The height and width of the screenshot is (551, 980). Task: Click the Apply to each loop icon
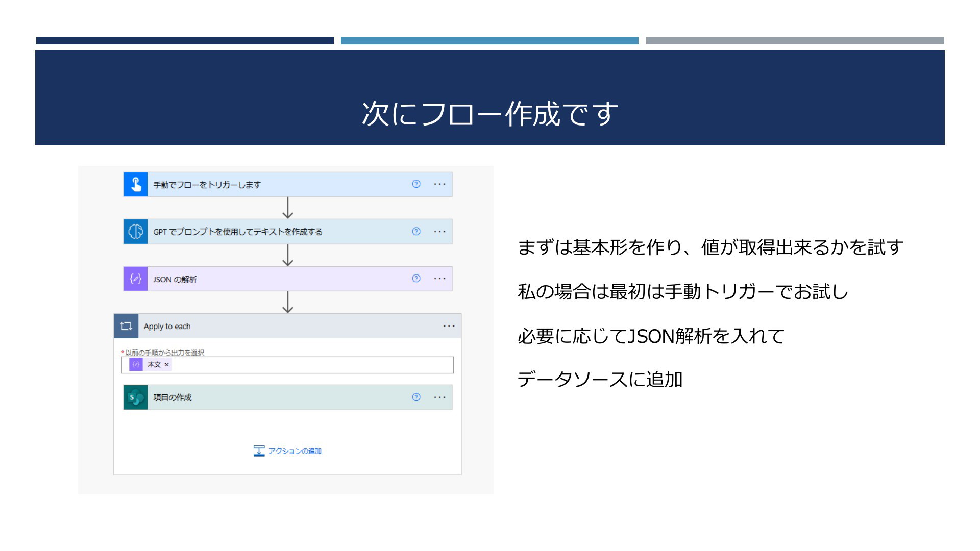point(126,326)
